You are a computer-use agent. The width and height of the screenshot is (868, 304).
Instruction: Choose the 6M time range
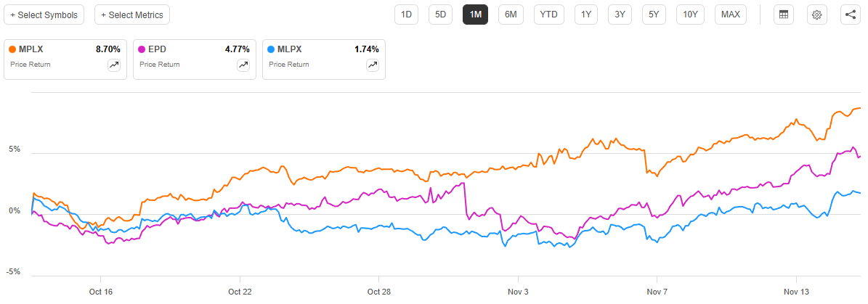click(511, 15)
